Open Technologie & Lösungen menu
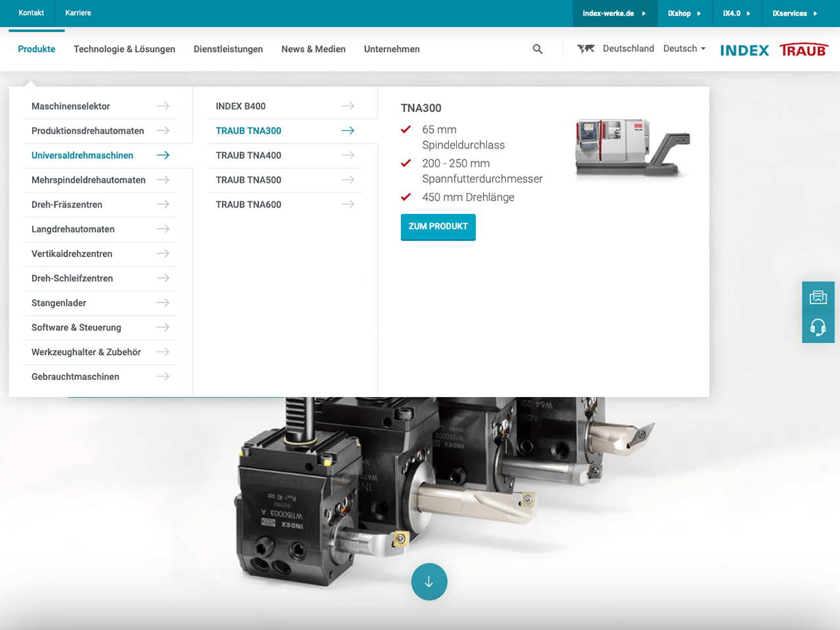This screenshot has height=630, width=840. 124,49
